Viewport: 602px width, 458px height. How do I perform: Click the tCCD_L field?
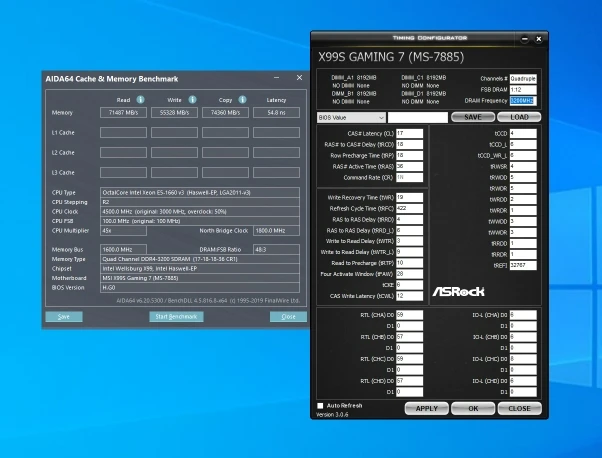(x=523, y=145)
